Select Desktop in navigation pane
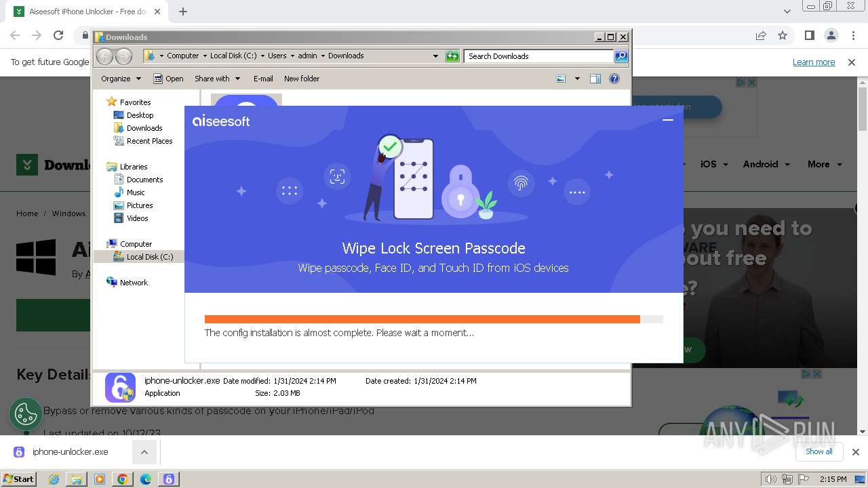868x488 pixels. pyautogui.click(x=140, y=115)
